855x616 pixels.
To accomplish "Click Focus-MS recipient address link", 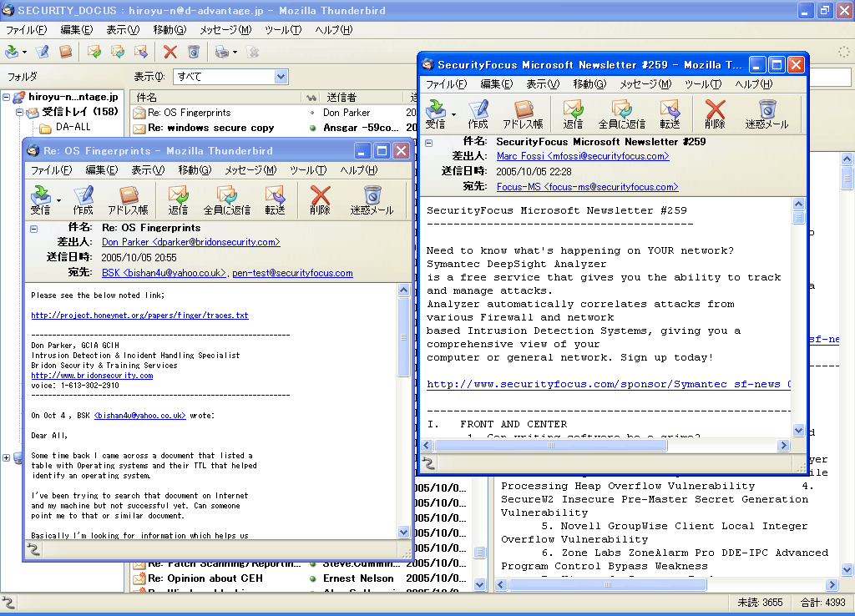I will click(587, 187).
